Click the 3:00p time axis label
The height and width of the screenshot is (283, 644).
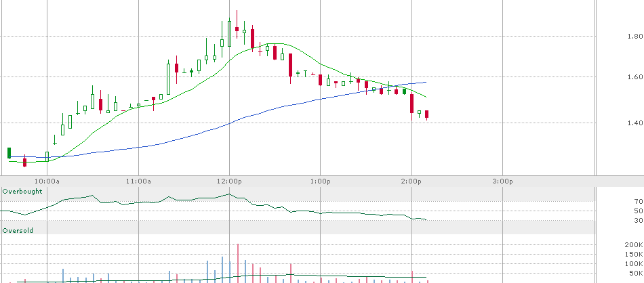(503, 181)
